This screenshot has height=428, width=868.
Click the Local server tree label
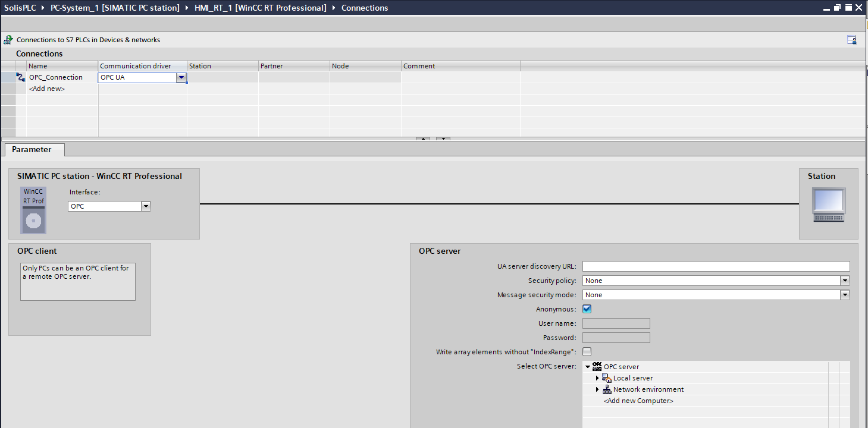coord(633,378)
